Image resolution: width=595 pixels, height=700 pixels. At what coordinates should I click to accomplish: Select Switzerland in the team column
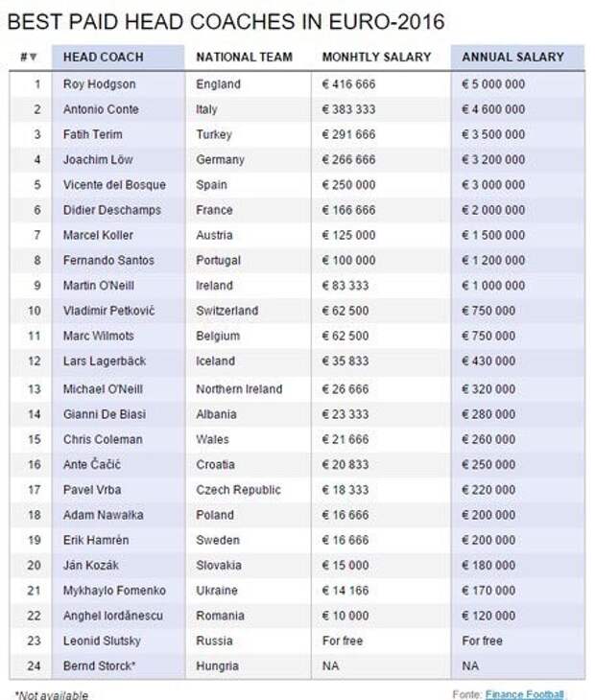tap(227, 311)
